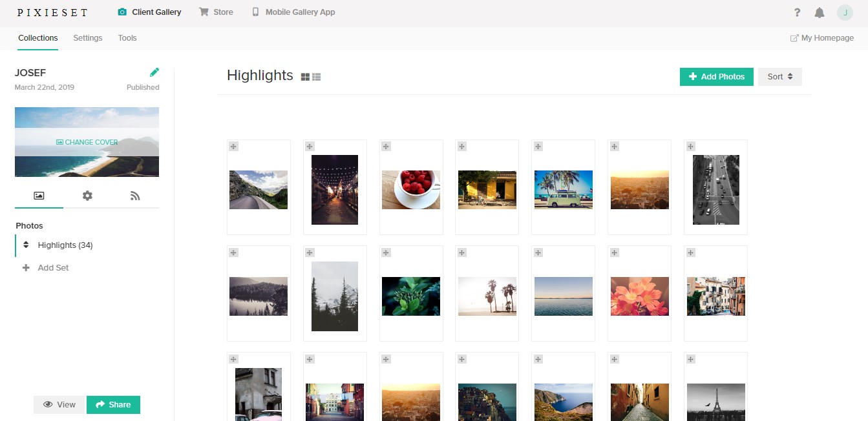Click the move handle on raspberries photo
The image size is (868, 421).
[386, 147]
